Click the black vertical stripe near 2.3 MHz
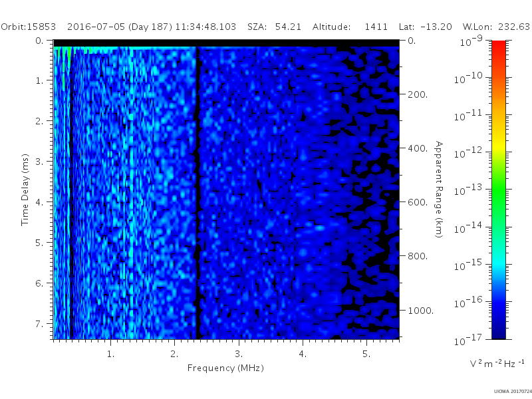 pos(198,194)
